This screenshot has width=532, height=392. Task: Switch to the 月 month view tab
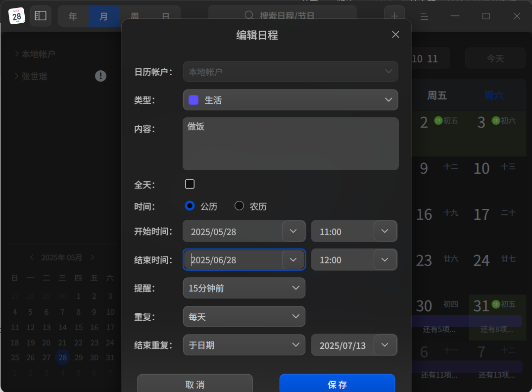[104, 16]
